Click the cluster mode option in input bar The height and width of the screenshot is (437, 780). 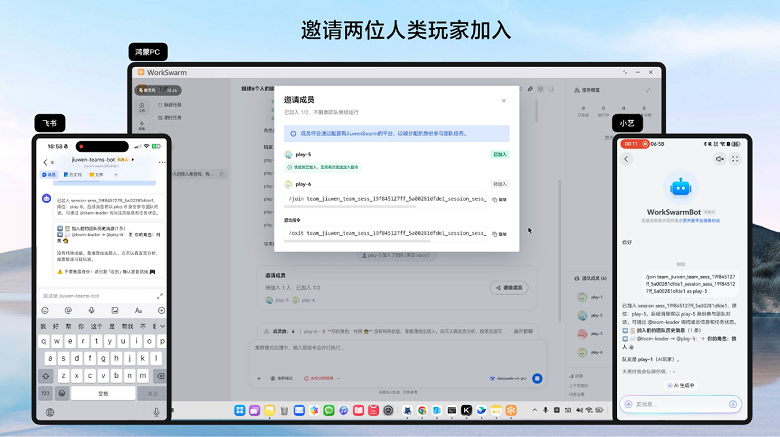pyautogui.click(x=282, y=379)
